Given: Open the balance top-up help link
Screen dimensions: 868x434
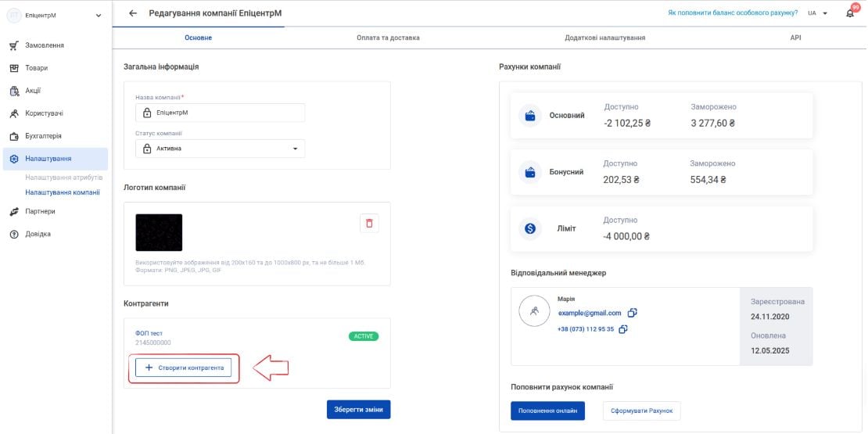Looking at the screenshot, I should [x=733, y=13].
